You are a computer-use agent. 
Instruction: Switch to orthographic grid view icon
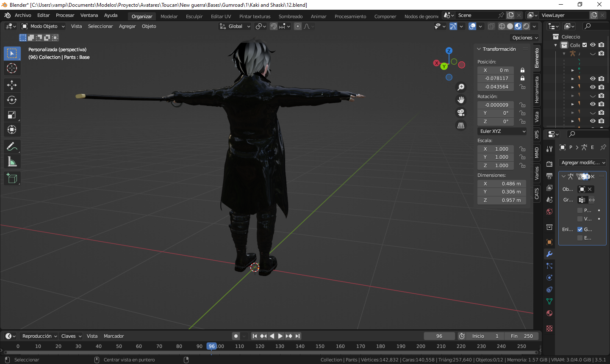461,125
